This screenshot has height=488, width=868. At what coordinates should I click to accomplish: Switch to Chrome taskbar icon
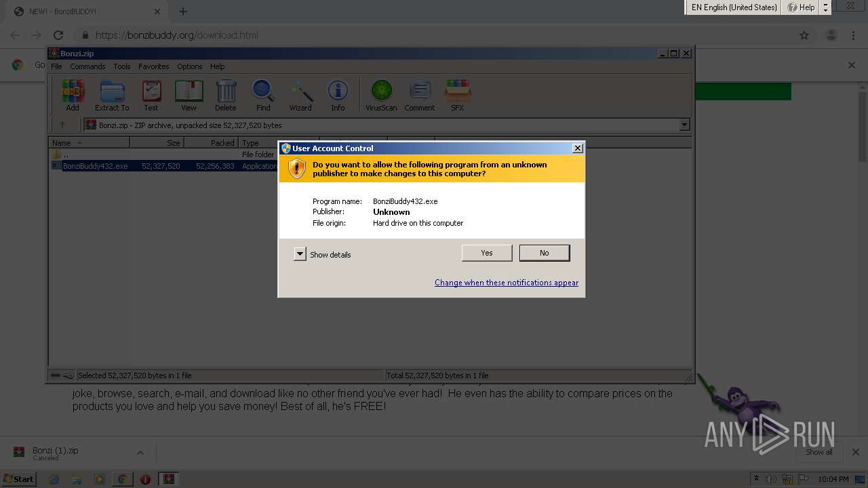point(122,479)
